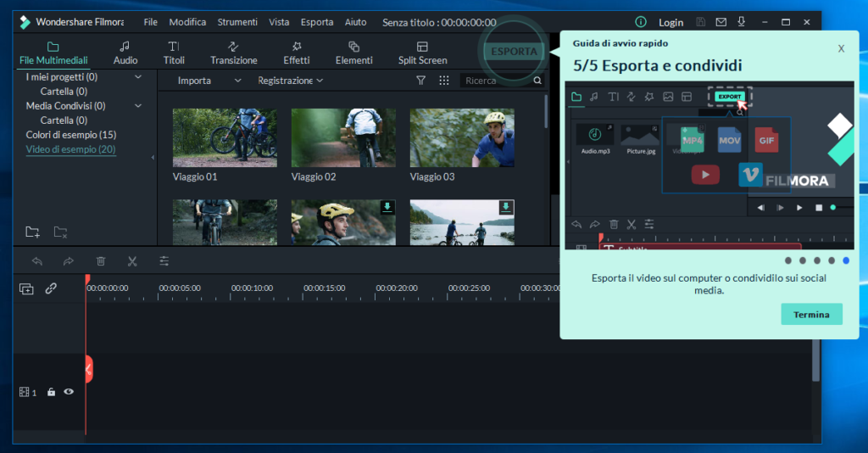Hide track 1 with eye icon

coord(69,392)
